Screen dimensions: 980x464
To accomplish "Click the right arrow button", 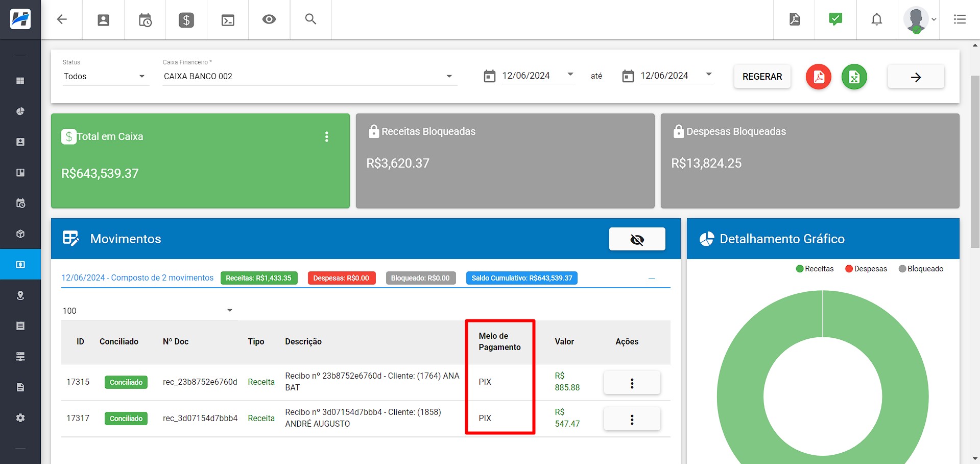I will click(916, 77).
